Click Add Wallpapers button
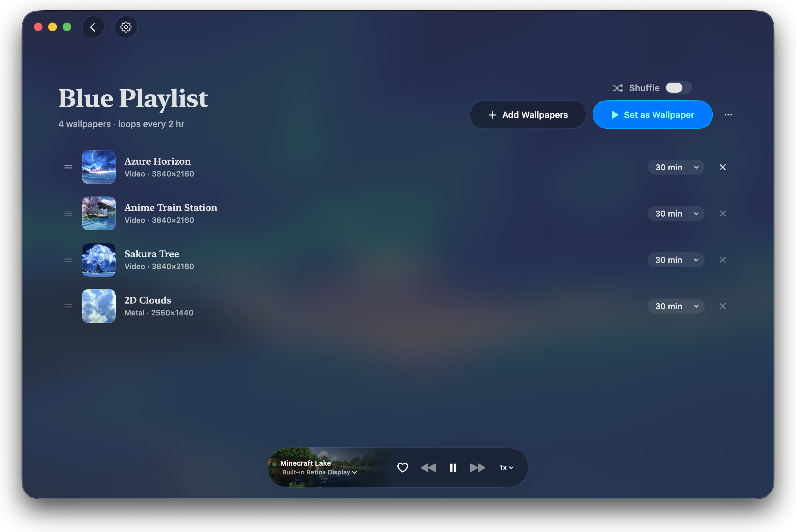Viewport: 796px width, 532px height. pos(528,115)
